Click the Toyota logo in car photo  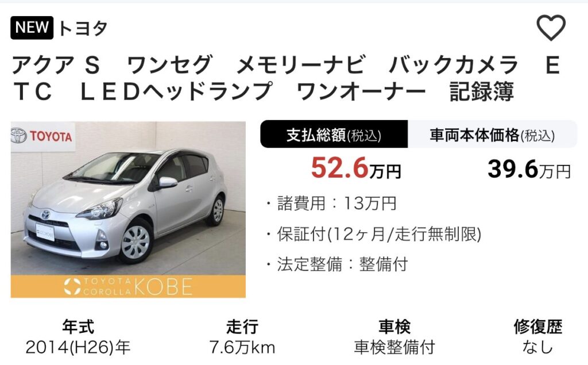click(x=42, y=136)
